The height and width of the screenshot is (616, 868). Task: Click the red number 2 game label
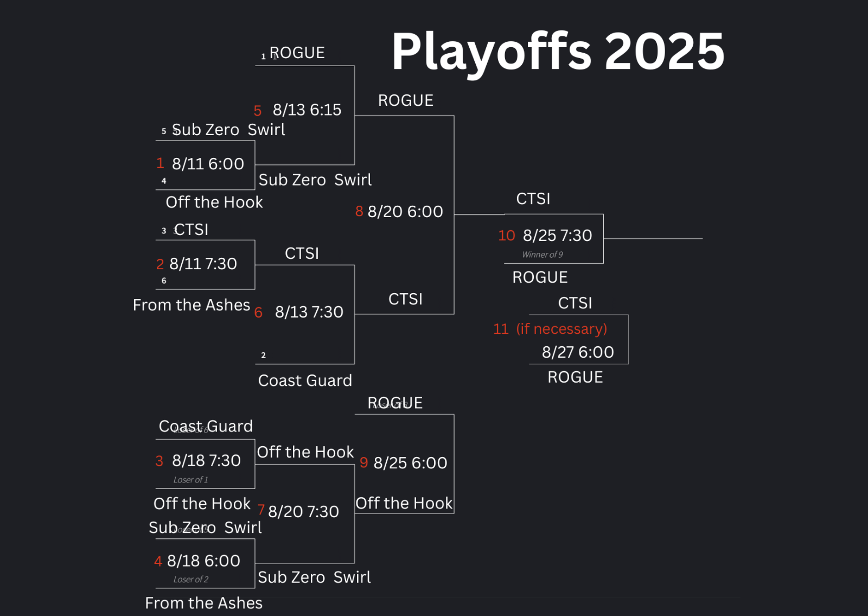click(x=160, y=264)
